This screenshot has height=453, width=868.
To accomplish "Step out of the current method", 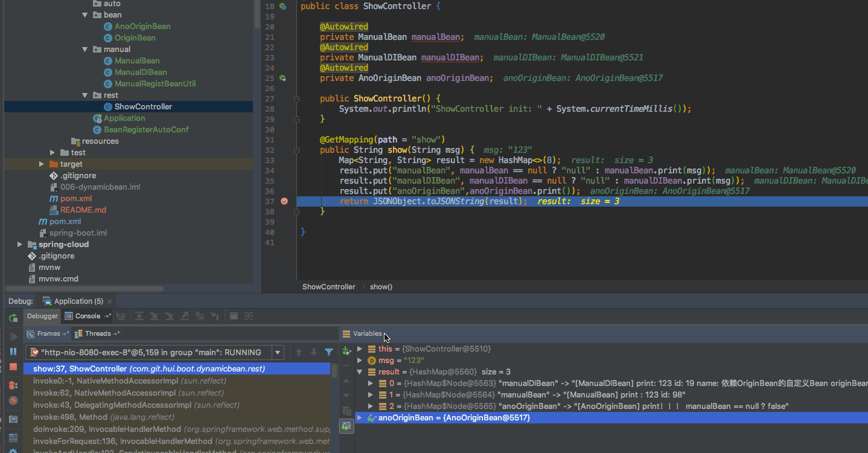I will (x=184, y=315).
